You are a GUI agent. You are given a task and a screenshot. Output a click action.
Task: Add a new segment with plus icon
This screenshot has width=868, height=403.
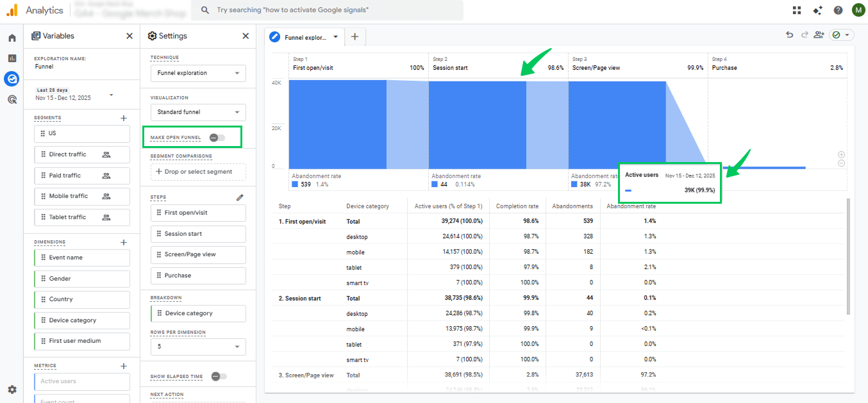click(124, 118)
